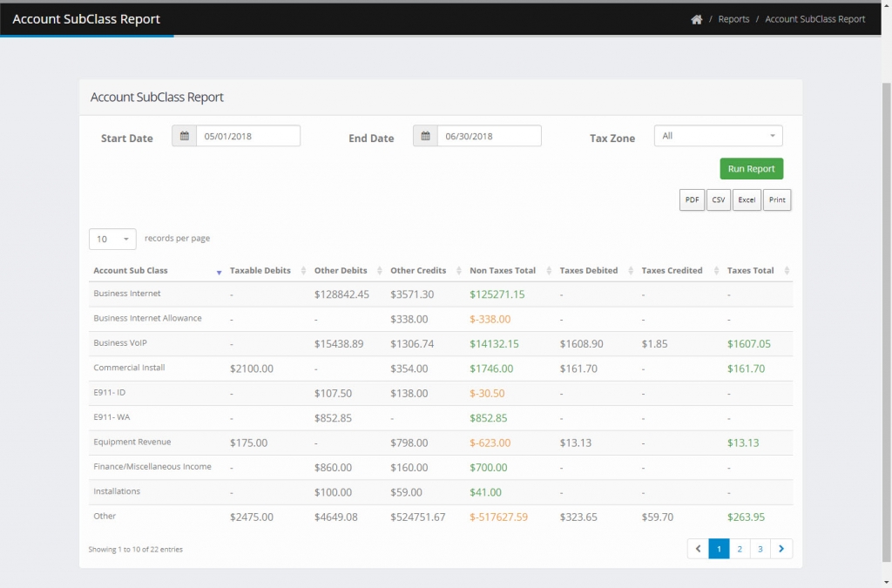
Task: Export report as CSV
Action: [x=719, y=200]
